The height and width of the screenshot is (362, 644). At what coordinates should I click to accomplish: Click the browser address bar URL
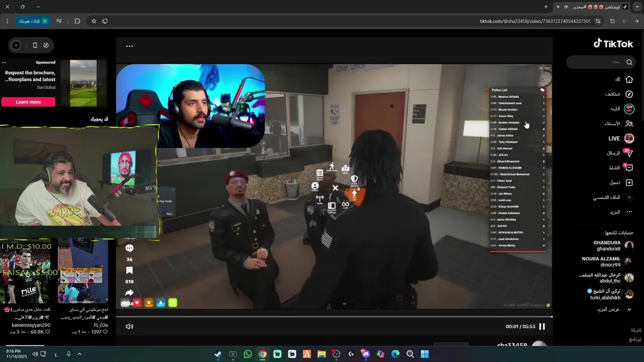(535, 21)
